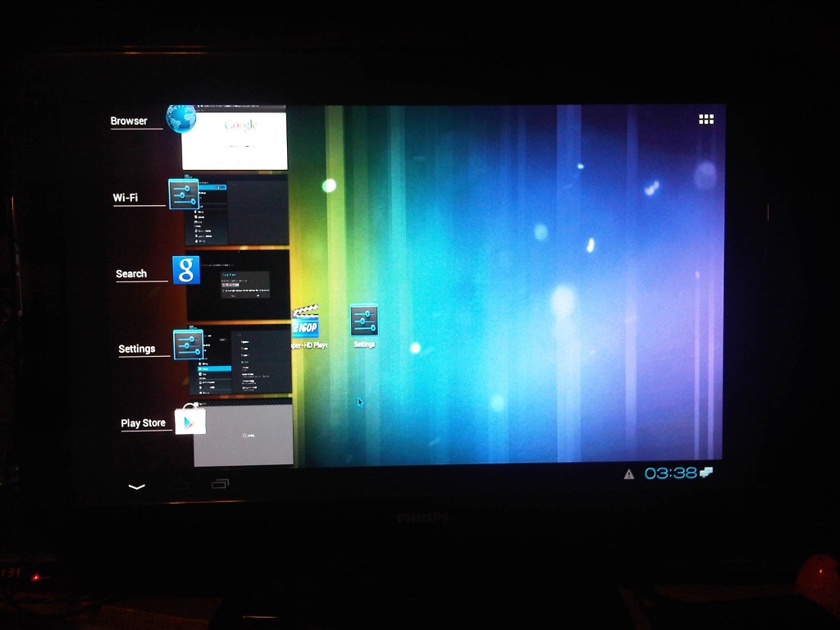This screenshot has width=840, height=630.
Task: Tap the warning triangle notification icon
Action: pos(629,474)
